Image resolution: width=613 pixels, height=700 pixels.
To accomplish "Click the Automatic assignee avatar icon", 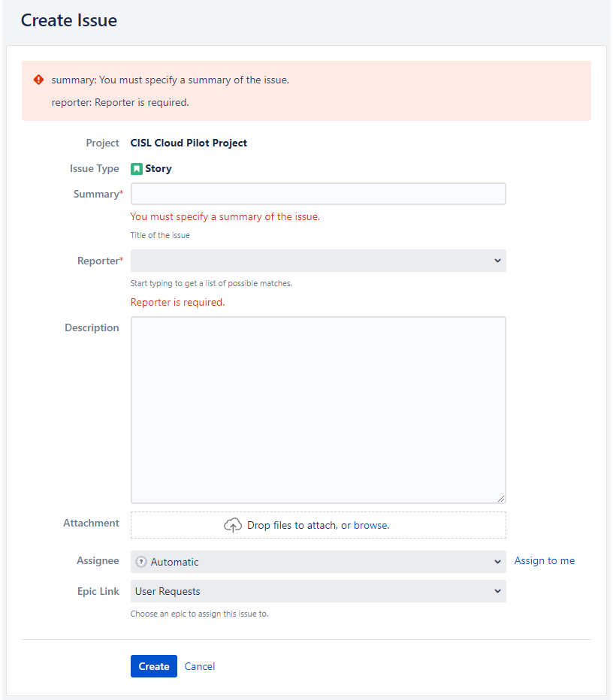I will point(141,562).
